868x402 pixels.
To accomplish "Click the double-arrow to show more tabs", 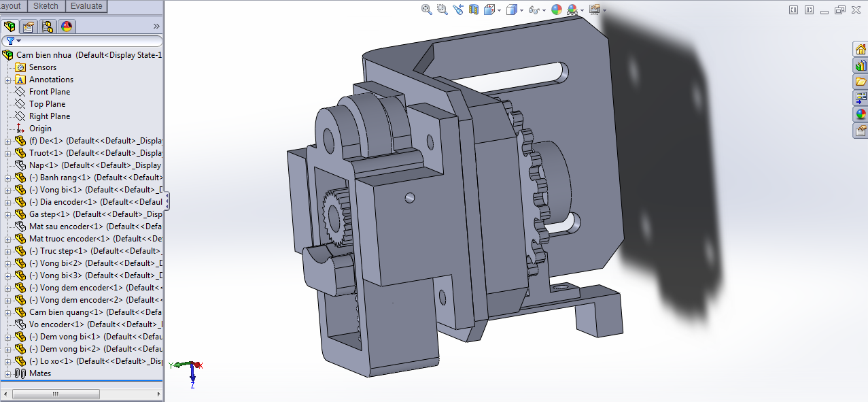I will pos(156,26).
